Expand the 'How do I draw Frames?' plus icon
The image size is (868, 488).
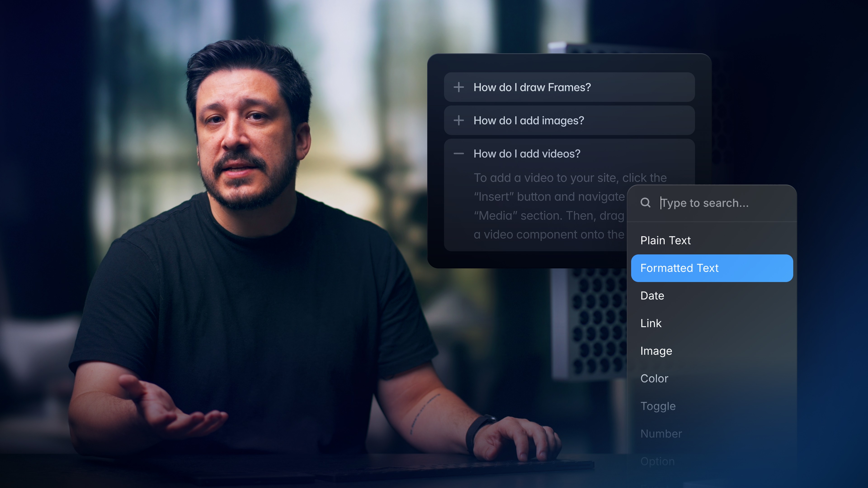point(459,87)
